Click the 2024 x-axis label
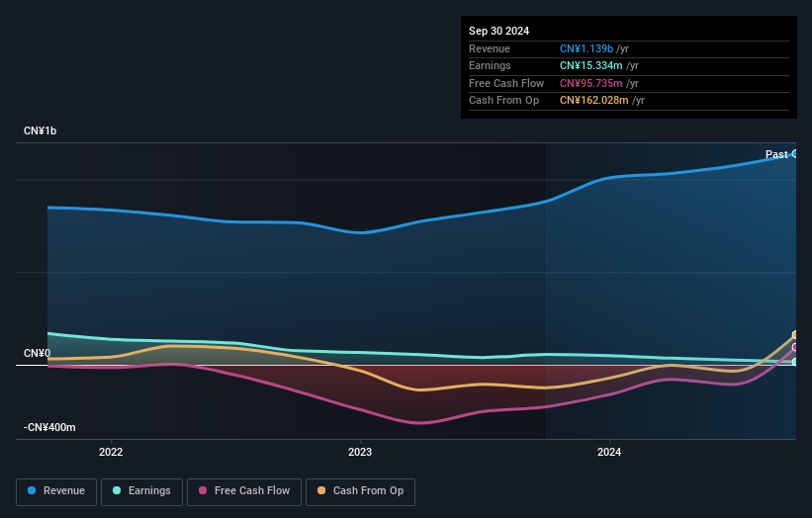The width and height of the screenshot is (812, 518). point(609,452)
